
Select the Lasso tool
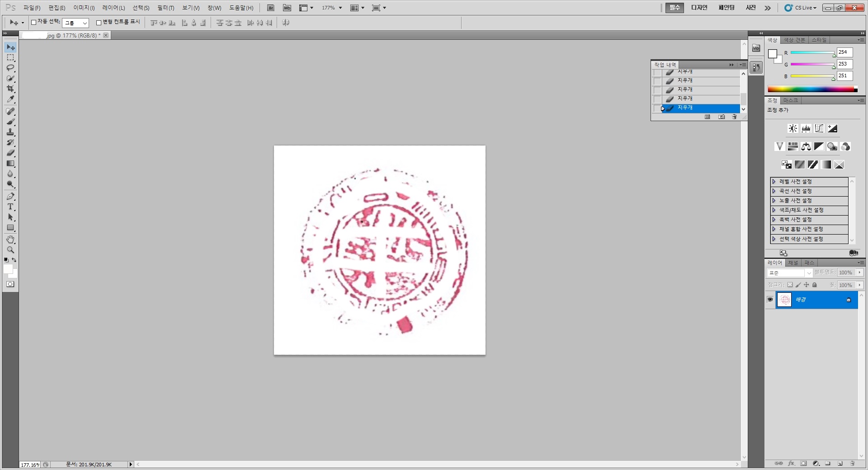(10, 68)
